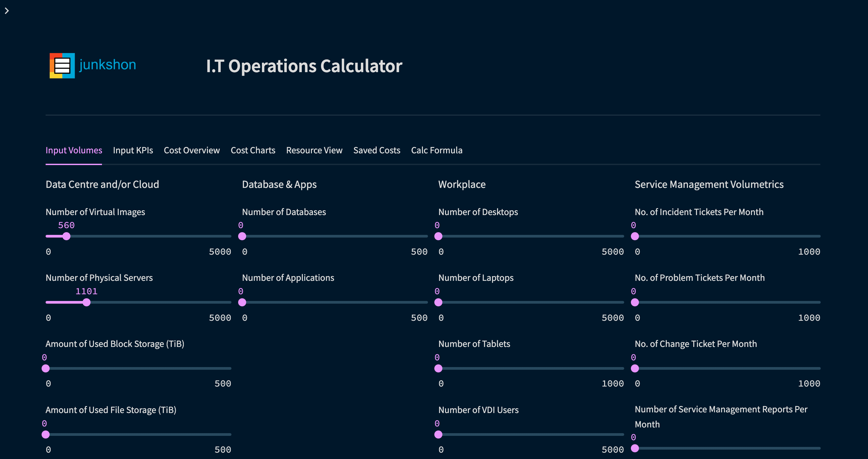868x459 pixels.
Task: Switch to the Input KPIs tab
Action: 133,150
